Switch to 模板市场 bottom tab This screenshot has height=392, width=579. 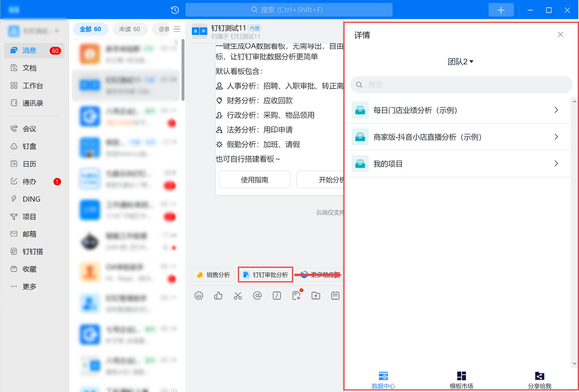point(461,380)
